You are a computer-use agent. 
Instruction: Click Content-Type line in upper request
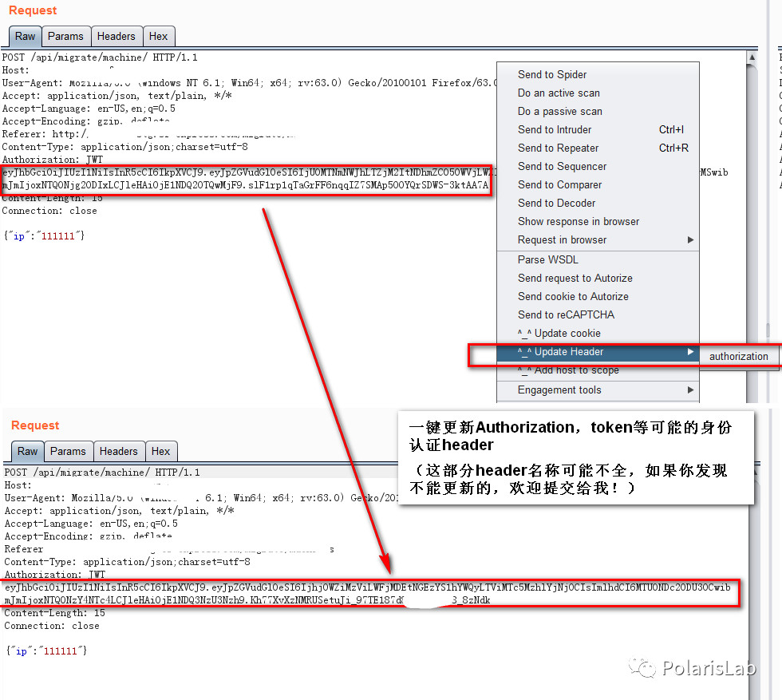point(124,147)
